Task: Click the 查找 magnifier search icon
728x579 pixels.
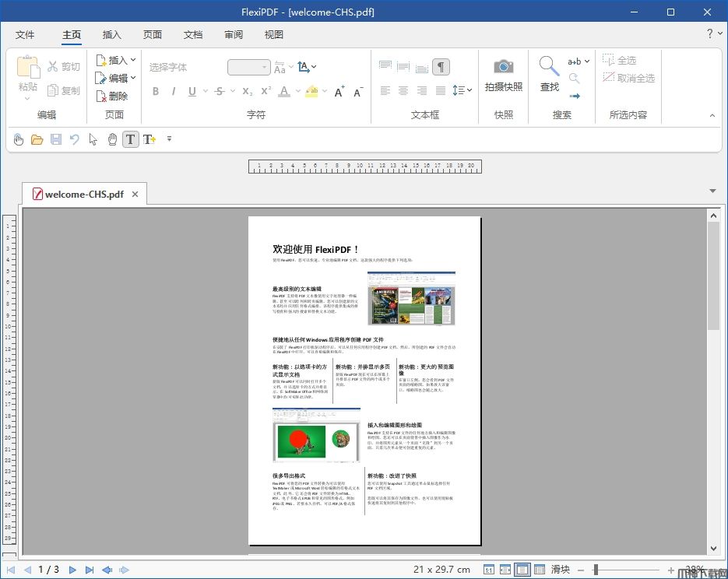Action: (x=549, y=66)
